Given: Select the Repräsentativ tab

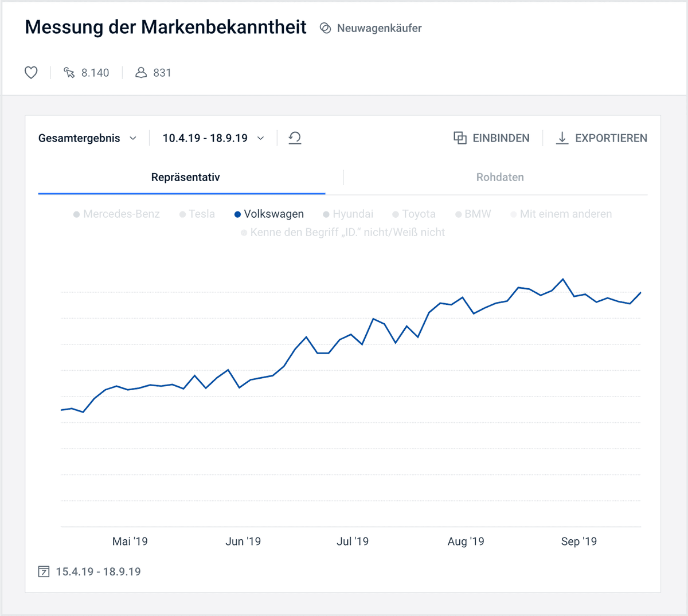Looking at the screenshot, I should click(x=185, y=177).
